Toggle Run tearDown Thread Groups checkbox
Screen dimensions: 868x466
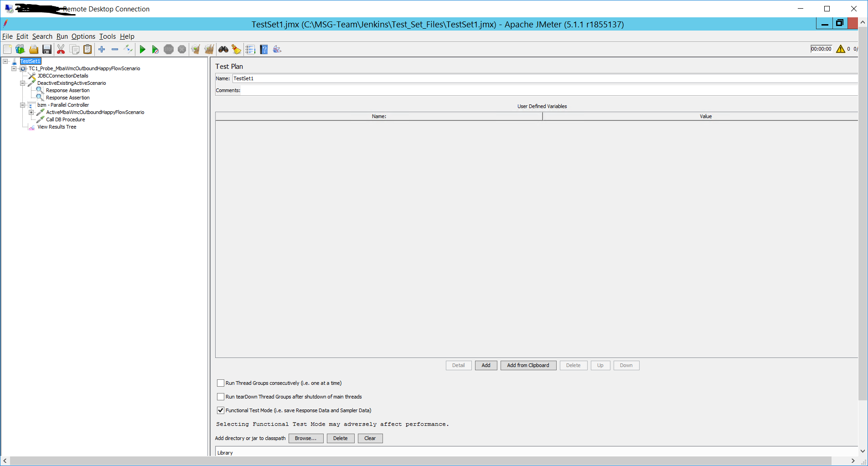tap(221, 397)
